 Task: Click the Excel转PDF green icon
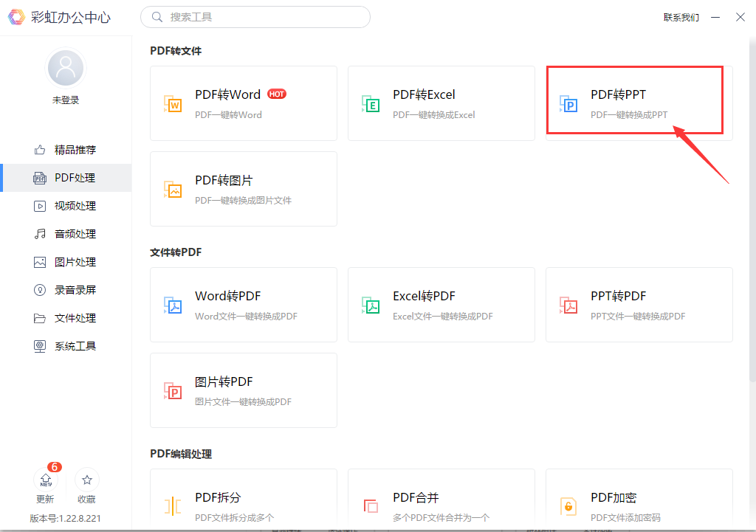(x=371, y=305)
